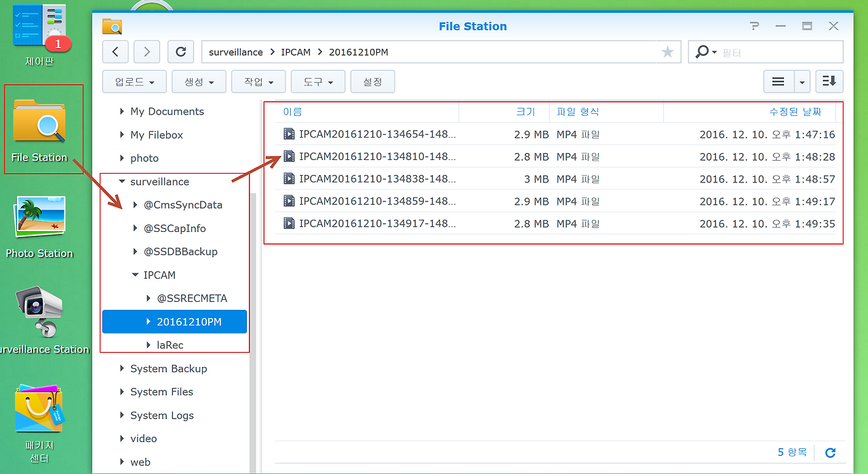Collapse the surveillance folder tree arrow
Image resolution: width=868 pixels, height=474 pixels.
[x=122, y=182]
